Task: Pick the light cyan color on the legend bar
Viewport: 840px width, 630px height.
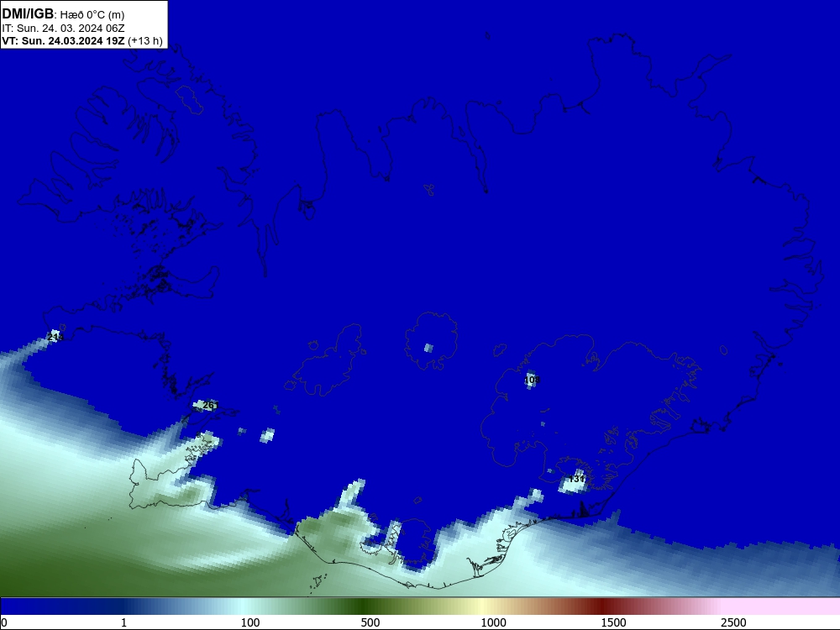Action: tap(244, 606)
